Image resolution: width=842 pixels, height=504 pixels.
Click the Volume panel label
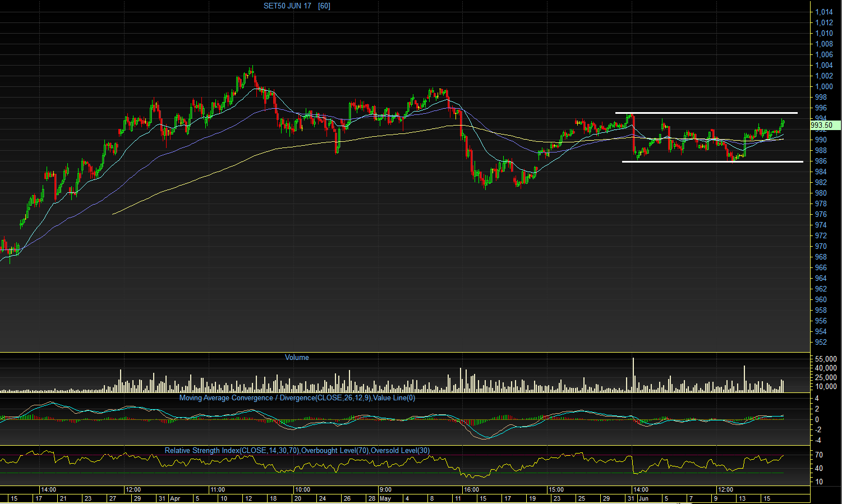297,358
